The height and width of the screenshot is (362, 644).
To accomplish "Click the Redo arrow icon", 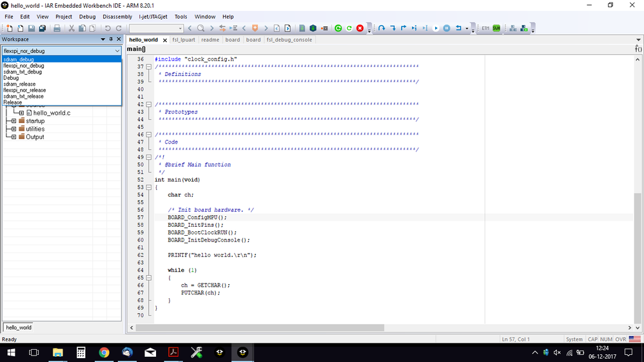I will (119, 28).
